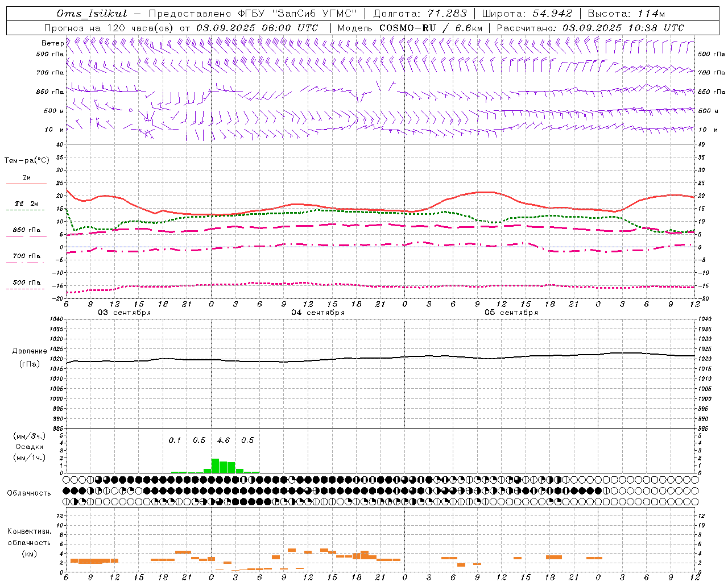
Task: Select the 700 гПа temperature legend entry
Action: (x=27, y=256)
